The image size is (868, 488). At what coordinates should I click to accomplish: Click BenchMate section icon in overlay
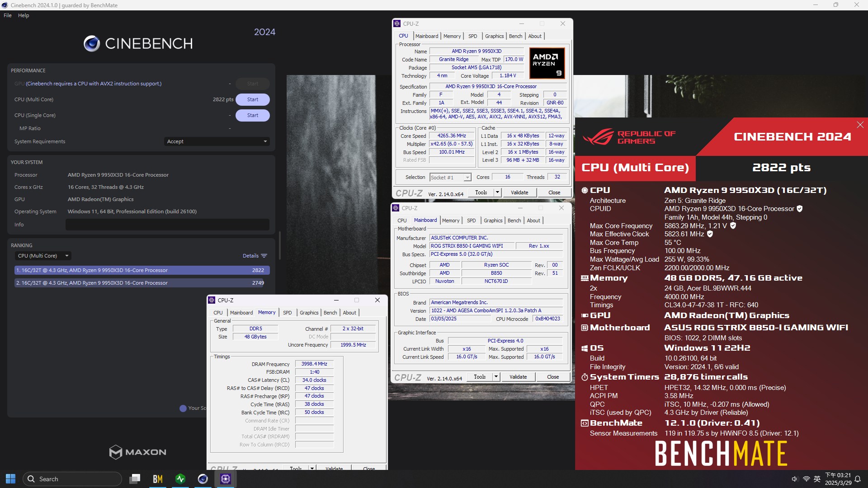click(585, 423)
